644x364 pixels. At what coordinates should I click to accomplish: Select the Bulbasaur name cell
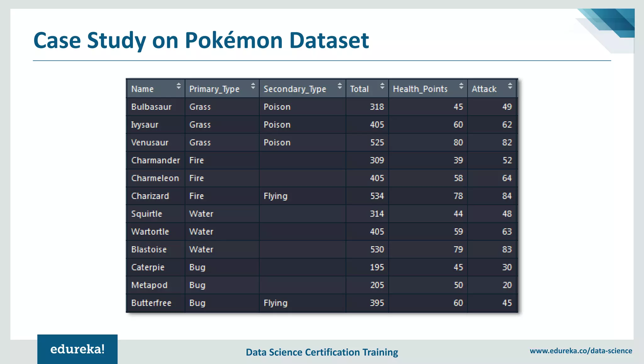pyautogui.click(x=156, y=107)
